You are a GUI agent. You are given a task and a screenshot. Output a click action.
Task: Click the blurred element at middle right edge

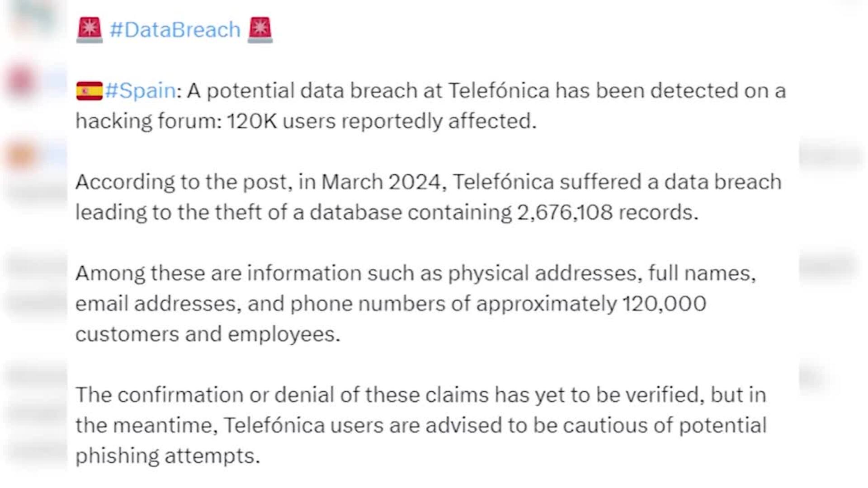(x=828, y=266)
